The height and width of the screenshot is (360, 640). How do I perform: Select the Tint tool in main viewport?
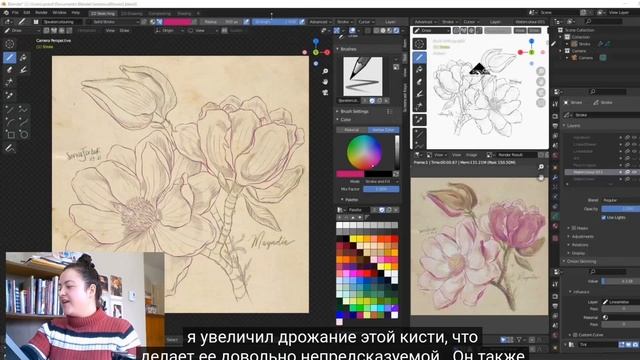[23, 70]
